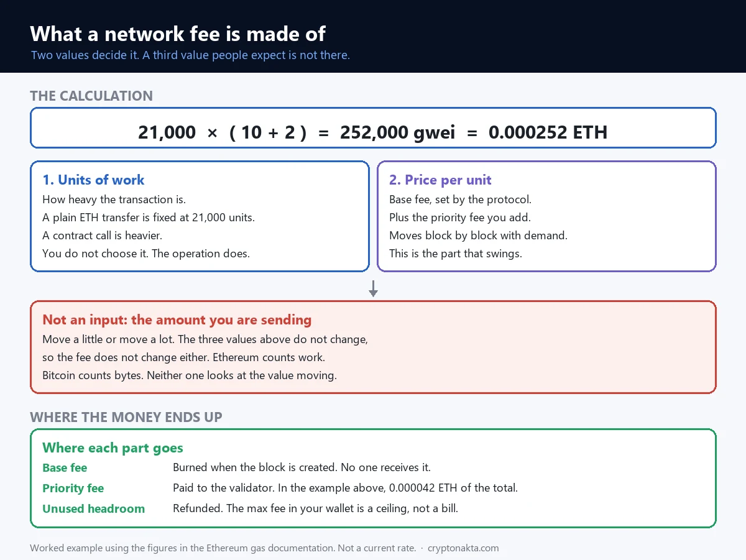The height and width of the screenshot is (560, 746).
Task: Select 'Not an input: the amount you are sending' heading
Action: point(177,320)
